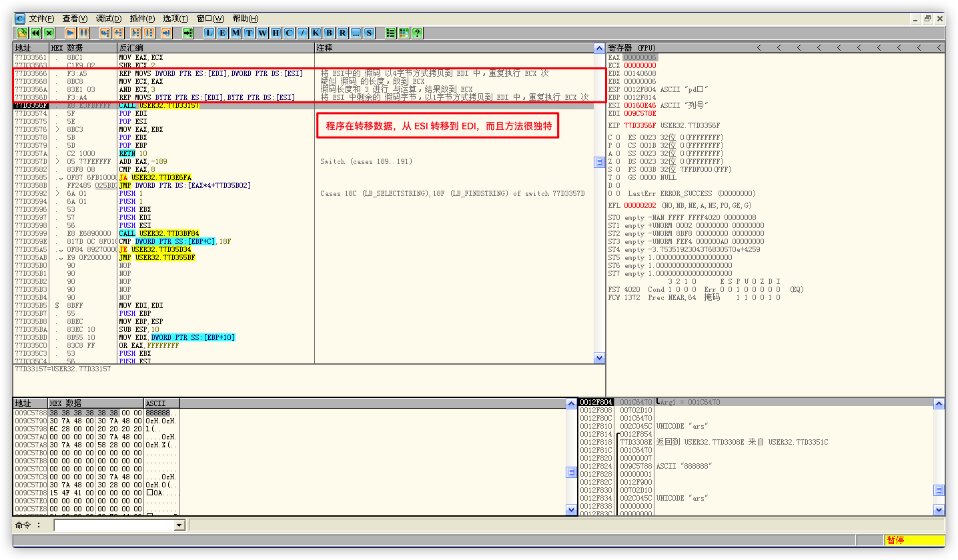Viewport: 958px width, 560px height.
Task: Click the Step Over toolbar icon
Action: coord(118,33)
